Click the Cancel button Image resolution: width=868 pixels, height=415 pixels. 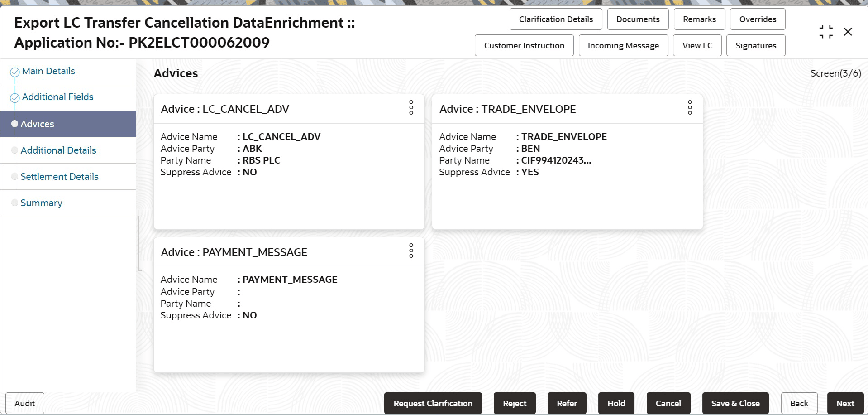tap(668, 403)
